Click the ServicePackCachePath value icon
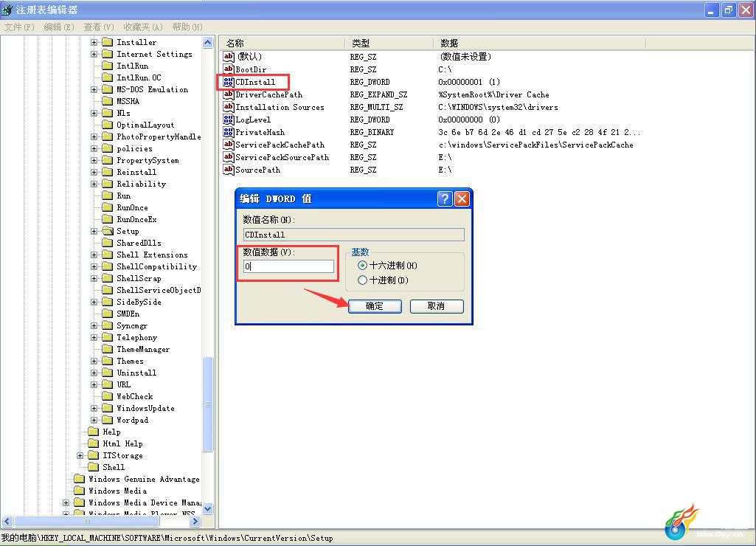The height and width of the screenshot is (546, 756). click(229, 145)
